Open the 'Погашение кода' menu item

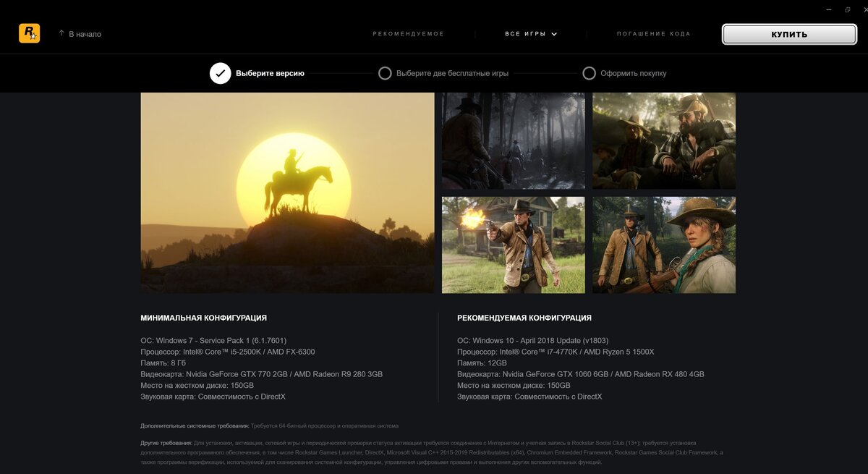click(x=653, y=34)
